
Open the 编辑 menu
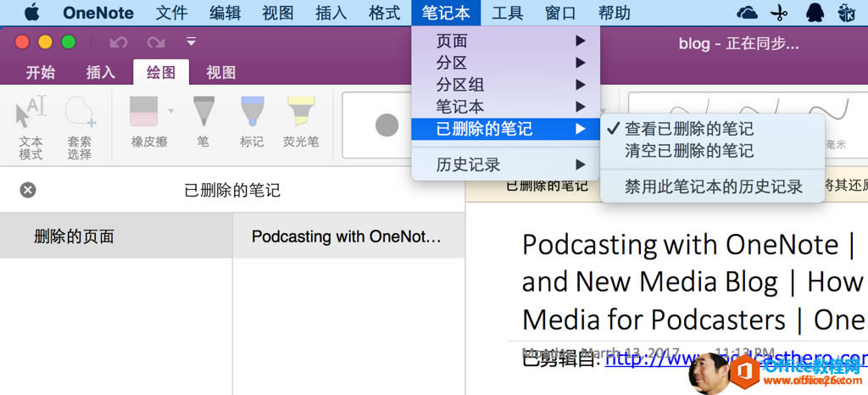pyautogui.click(x=225, y=13)
